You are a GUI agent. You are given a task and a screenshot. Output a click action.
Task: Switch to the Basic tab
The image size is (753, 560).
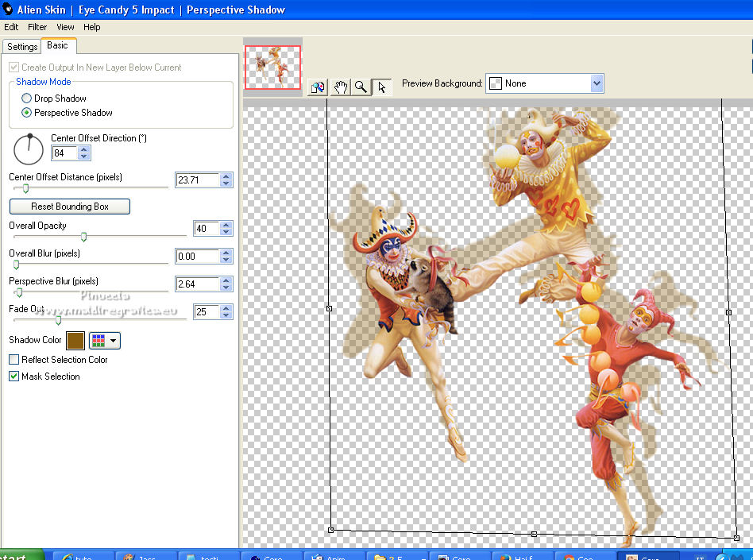pos(58,45)
